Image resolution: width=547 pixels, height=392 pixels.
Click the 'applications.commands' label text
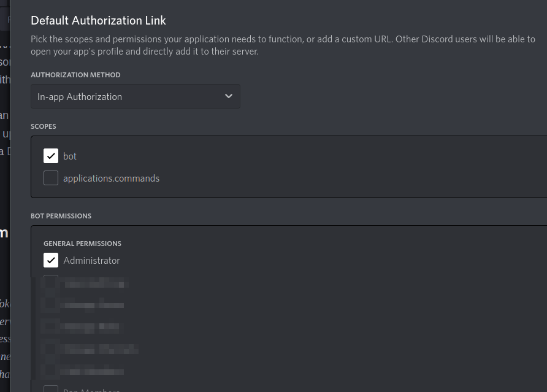point(111,179)
